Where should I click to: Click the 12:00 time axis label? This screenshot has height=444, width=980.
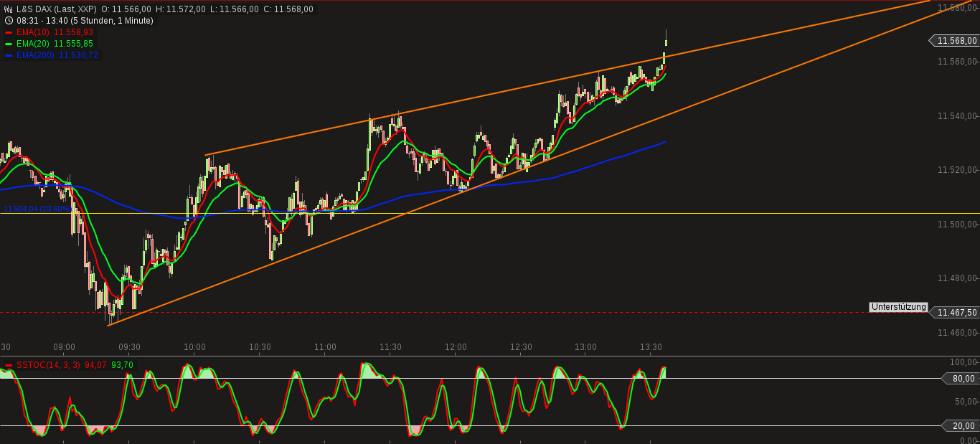click(x=456, y=347)
